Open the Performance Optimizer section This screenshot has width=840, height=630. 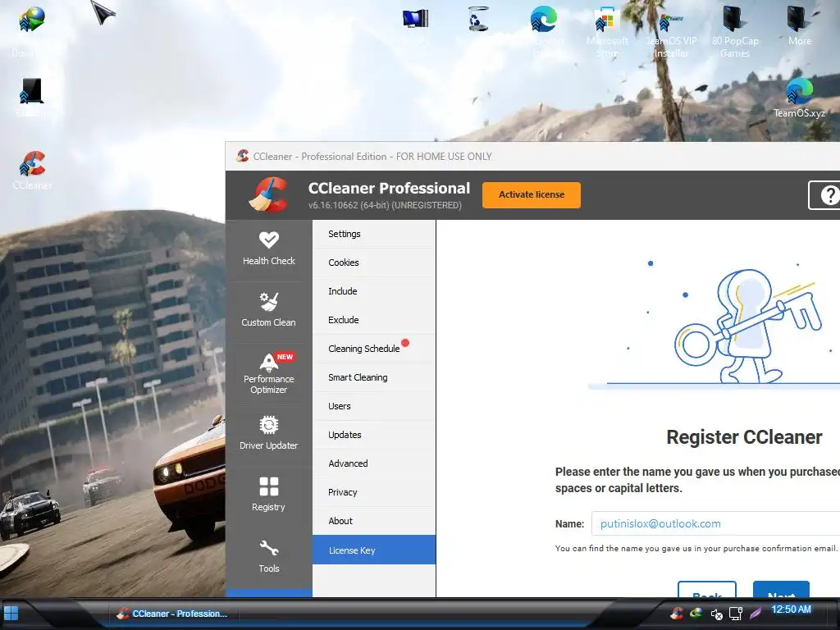pos(268,373)
